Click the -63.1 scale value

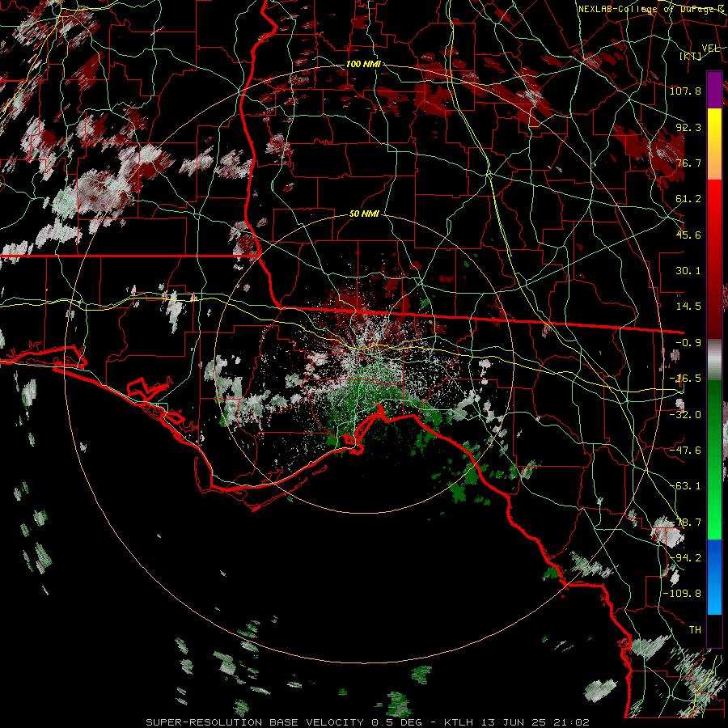pyautogui.click(x=685, y=486)
